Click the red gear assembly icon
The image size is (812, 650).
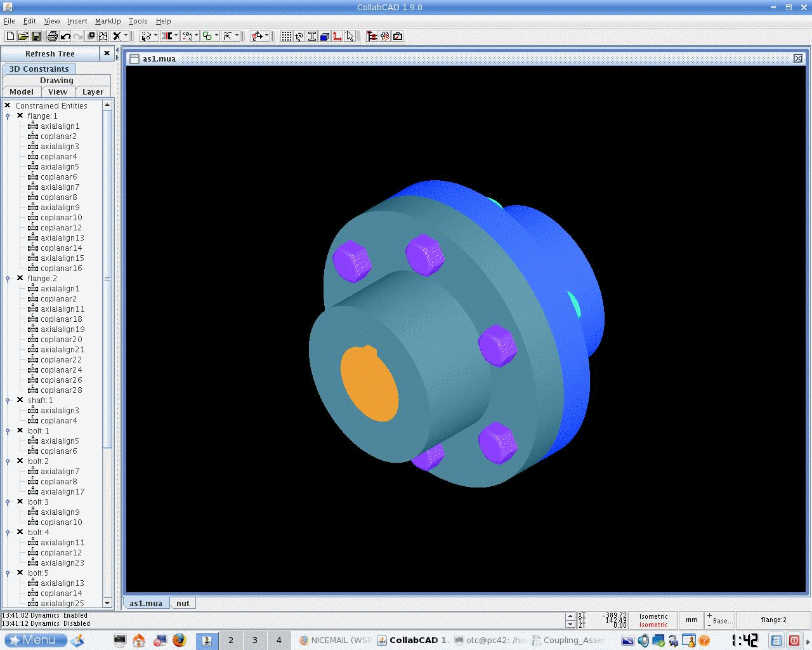pyautogui.click(x=385, y=36)
